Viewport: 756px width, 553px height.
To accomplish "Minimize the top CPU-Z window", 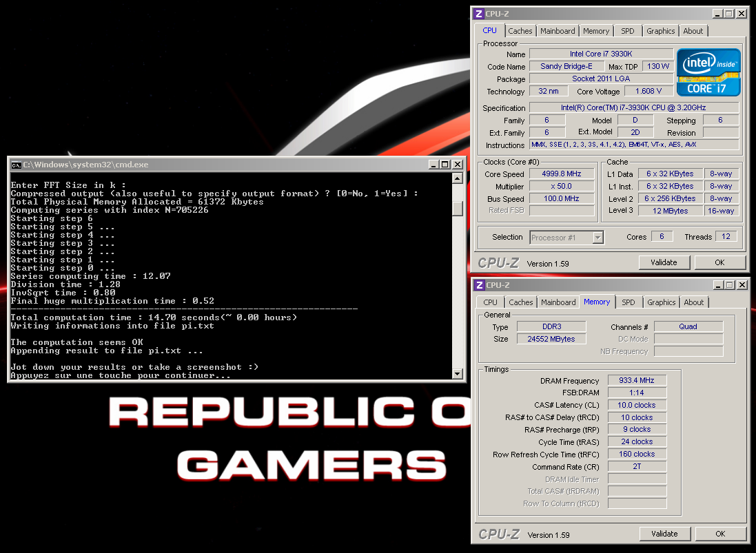I will coord(718,14).
